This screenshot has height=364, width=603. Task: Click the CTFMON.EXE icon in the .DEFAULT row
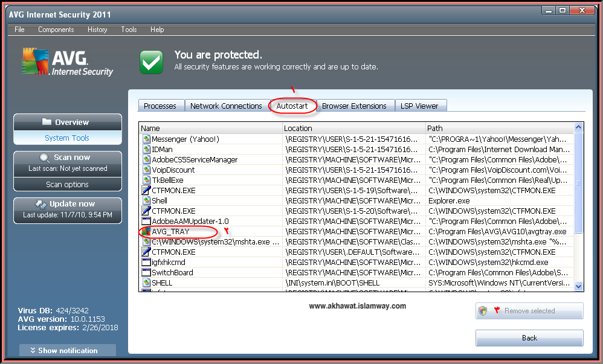click(146, 252)
